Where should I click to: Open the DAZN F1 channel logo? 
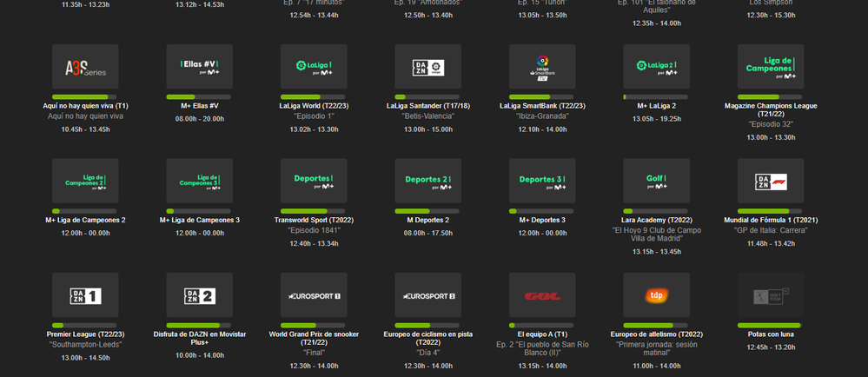click(x=771, y=181)
